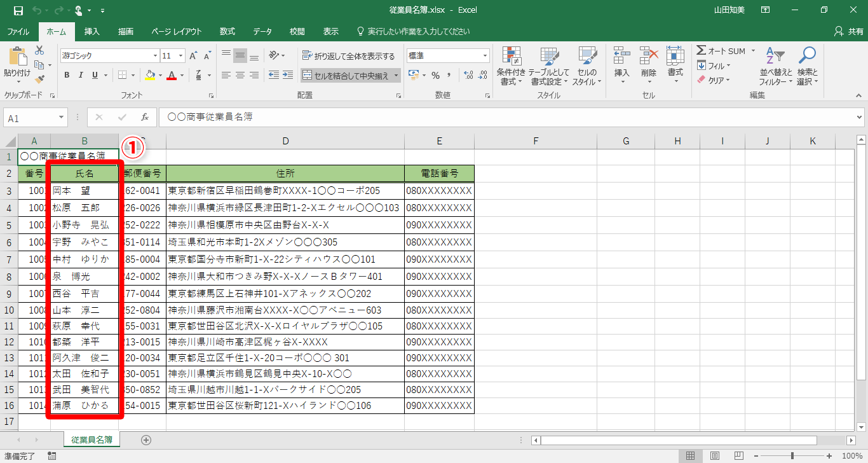
Task: Align cell content to the bottom
Action: (254, 55)
